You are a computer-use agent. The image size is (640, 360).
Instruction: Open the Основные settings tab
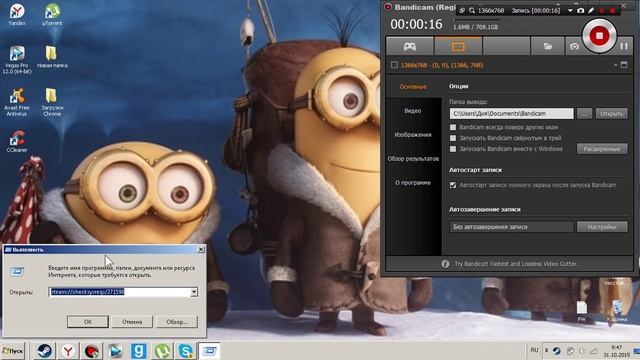tap(413, 87)
